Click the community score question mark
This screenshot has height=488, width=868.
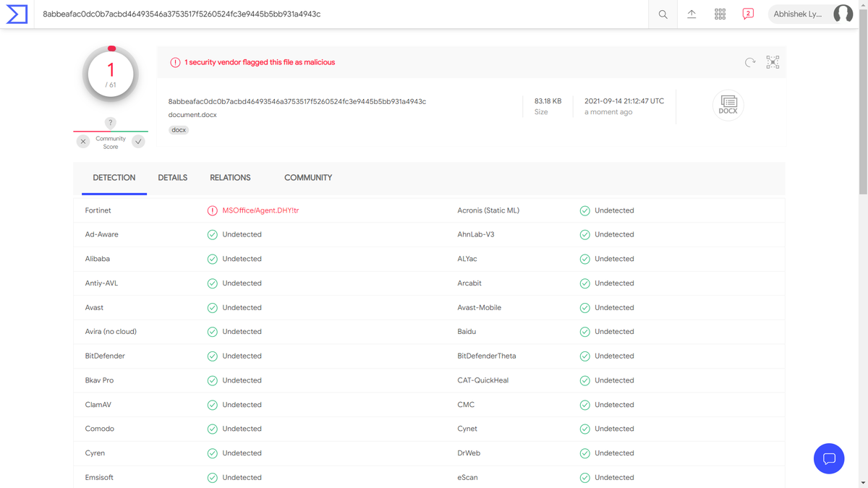[111, 123]
